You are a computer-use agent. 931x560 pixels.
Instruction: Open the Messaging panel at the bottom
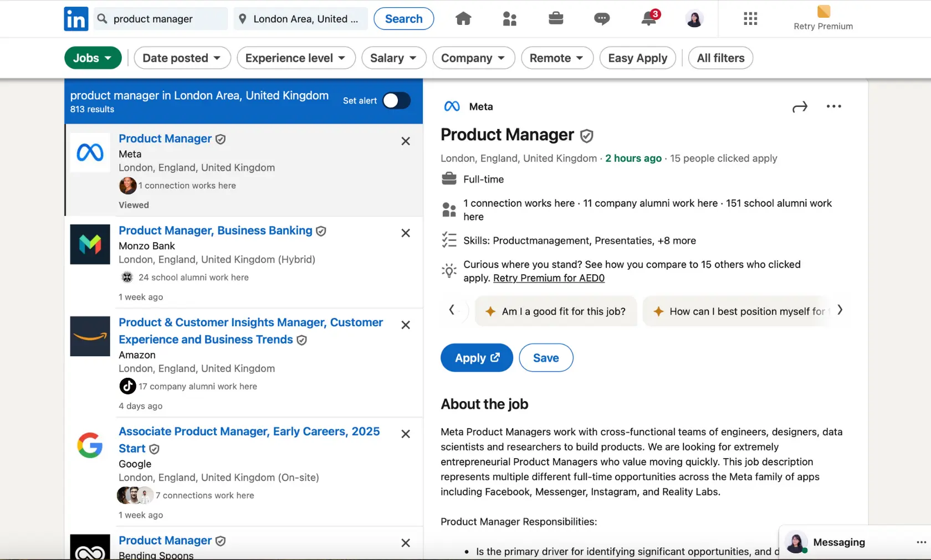point(839,542)
